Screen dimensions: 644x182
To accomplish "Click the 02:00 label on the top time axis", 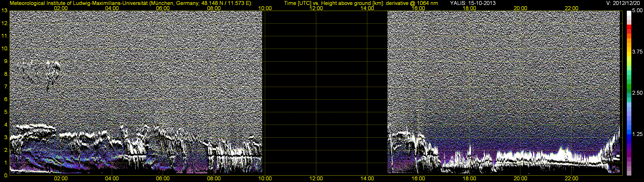I will point(61,8).
